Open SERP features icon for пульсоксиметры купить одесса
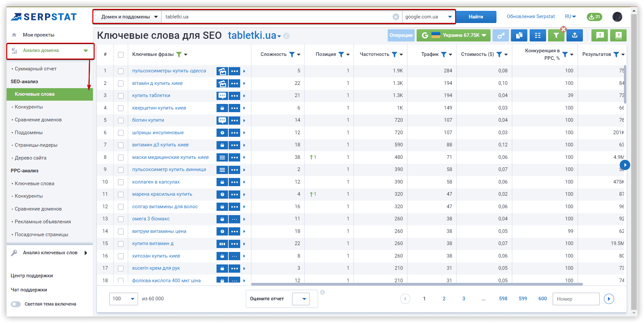This screenshot has height=323, width=644. (222, 71)
